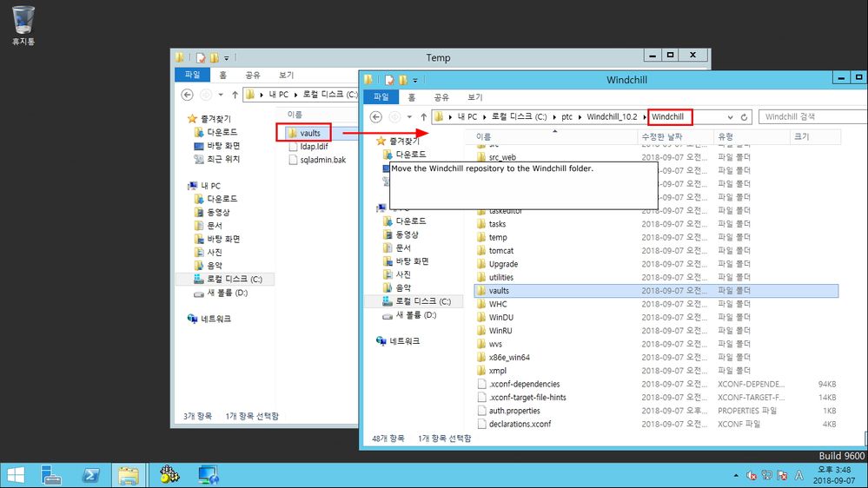Show hidden system tray icons
The height and width of the screenshot is (488, 868).
736,475
